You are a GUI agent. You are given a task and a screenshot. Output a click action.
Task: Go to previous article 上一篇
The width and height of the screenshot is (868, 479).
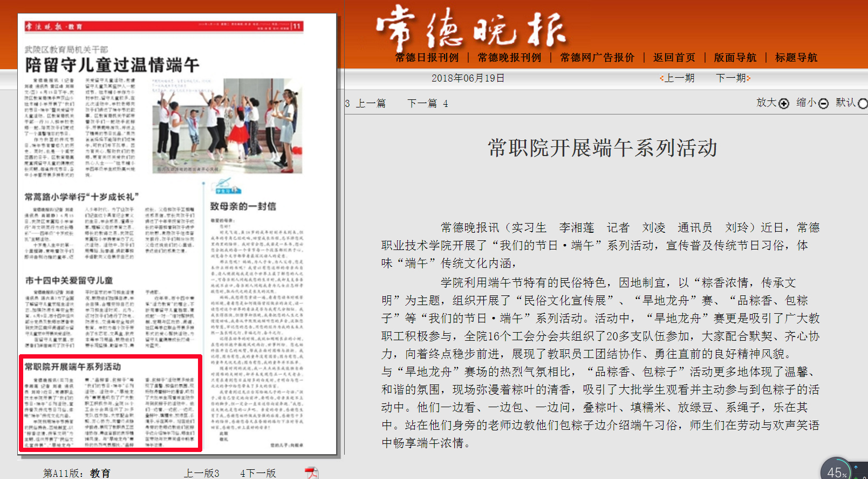[x=371, y=103]
